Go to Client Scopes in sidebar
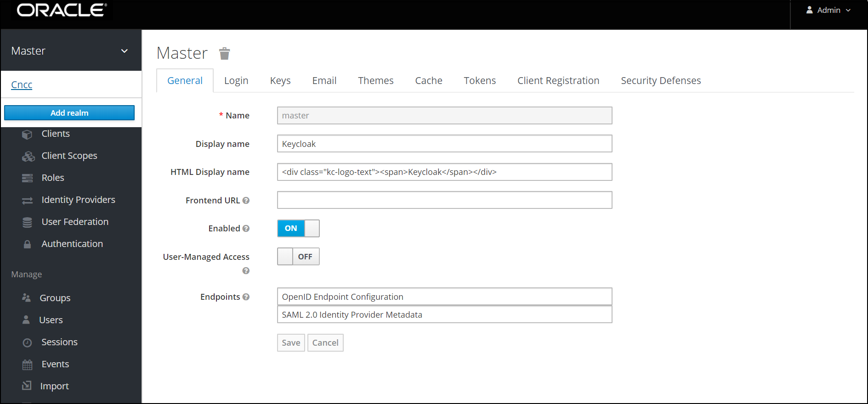The height and width of the screenshot is (404, 868). 69,156
